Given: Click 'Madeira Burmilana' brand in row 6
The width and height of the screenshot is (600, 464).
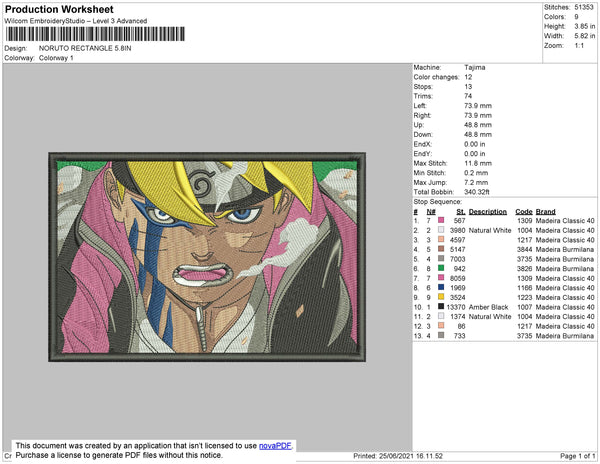Looking at the screenshot, I should coord(565,269).
